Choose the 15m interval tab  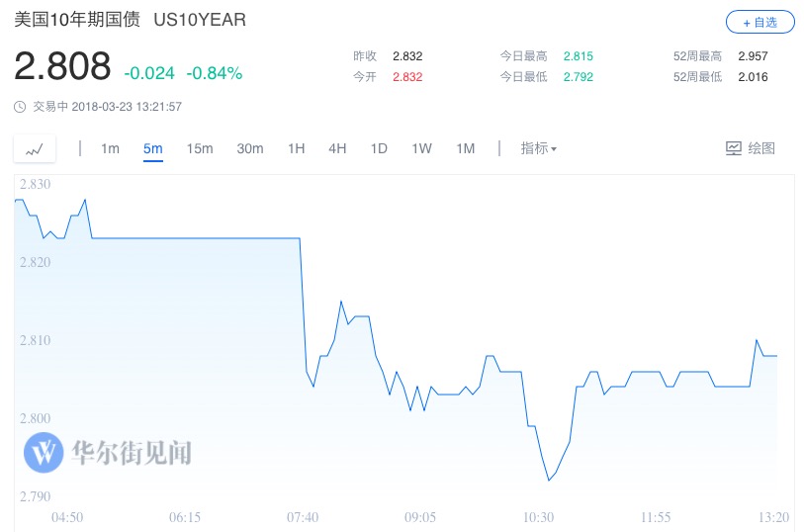(200, 148)
